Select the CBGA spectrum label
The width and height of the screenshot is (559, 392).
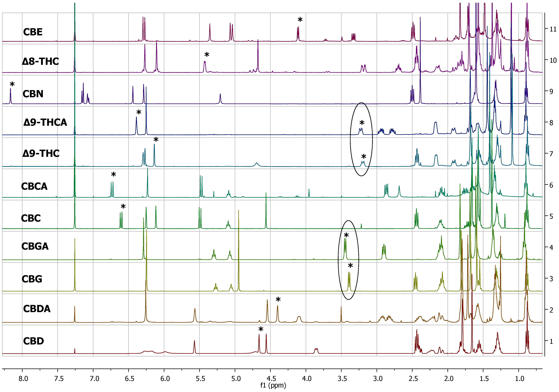coord(35,246)
